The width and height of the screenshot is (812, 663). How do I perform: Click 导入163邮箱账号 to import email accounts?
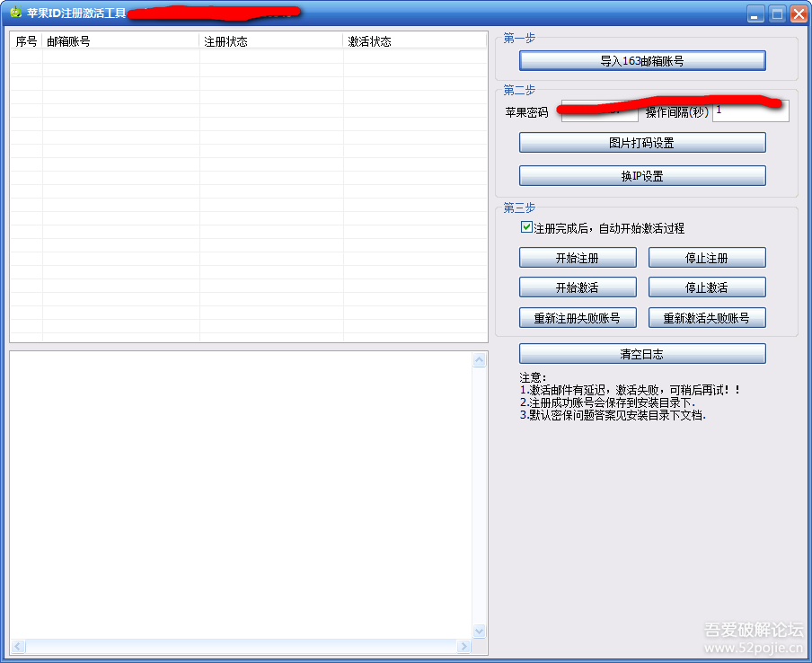point(641,60)
